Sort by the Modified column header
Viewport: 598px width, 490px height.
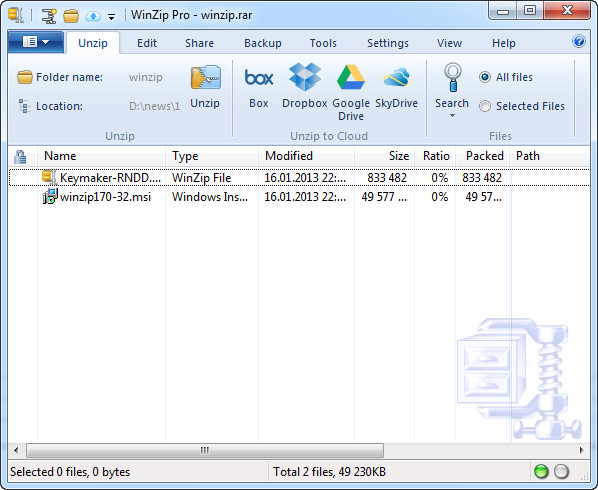click(307, 156)
